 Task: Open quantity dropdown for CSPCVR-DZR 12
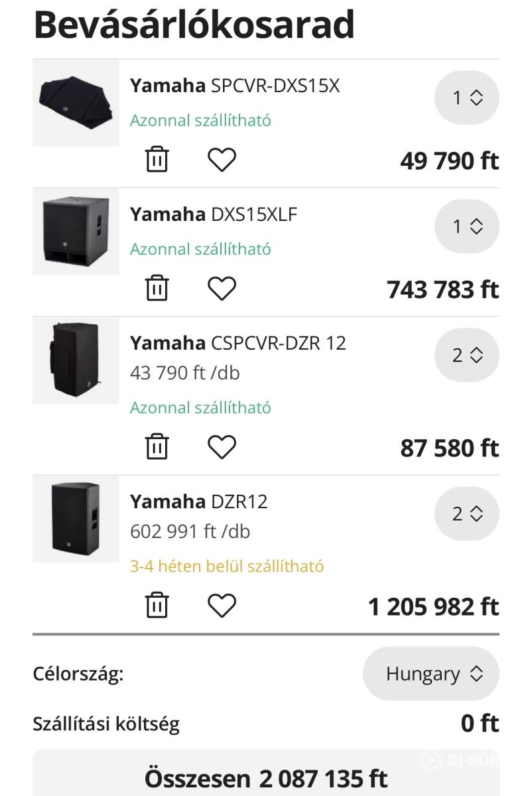(466, 356)
